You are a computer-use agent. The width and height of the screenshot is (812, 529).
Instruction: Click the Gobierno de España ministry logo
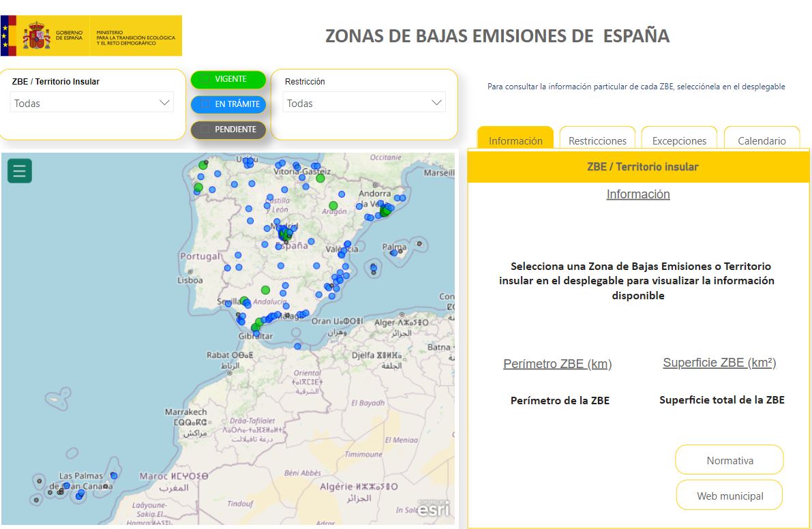91,35
